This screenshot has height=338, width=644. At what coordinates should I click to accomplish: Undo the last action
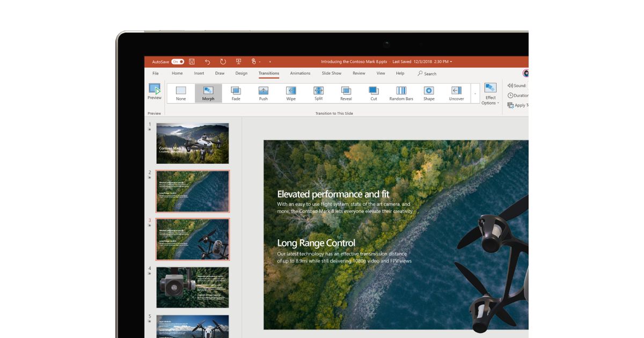pyautogui.click(x=208, y=62)
